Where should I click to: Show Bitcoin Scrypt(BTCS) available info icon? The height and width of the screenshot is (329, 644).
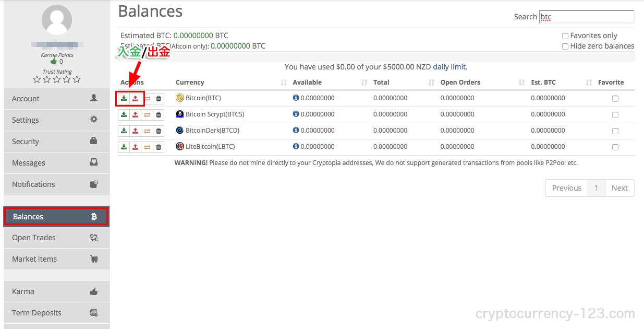pyautogui.click(x=296, y=114)
